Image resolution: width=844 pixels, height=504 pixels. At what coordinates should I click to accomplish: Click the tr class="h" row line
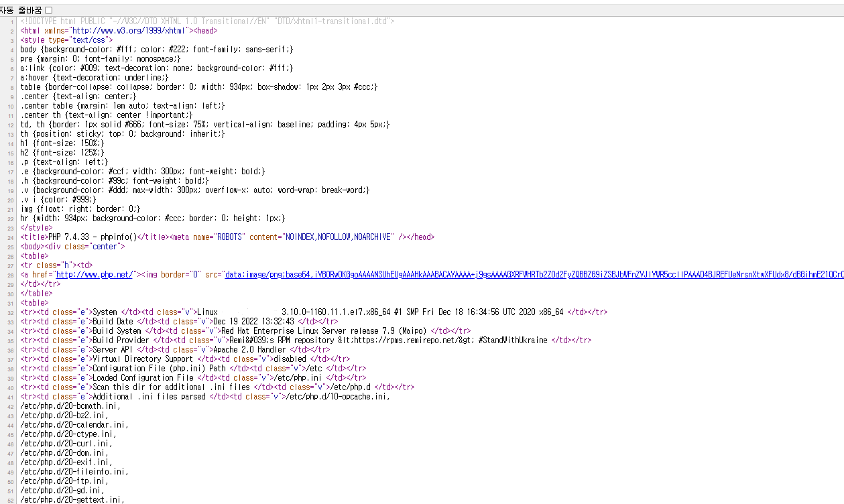tap(56, 265)
